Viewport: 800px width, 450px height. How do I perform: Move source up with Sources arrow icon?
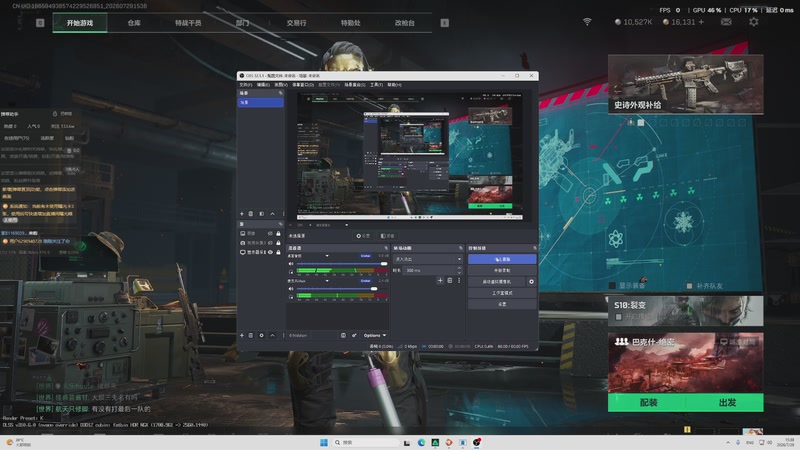point(272,335)
